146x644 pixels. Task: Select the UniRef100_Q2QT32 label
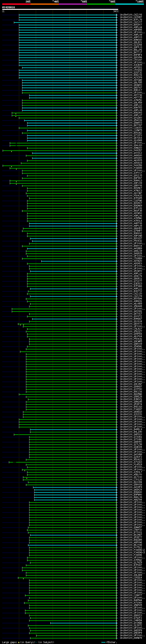point(131,72)
